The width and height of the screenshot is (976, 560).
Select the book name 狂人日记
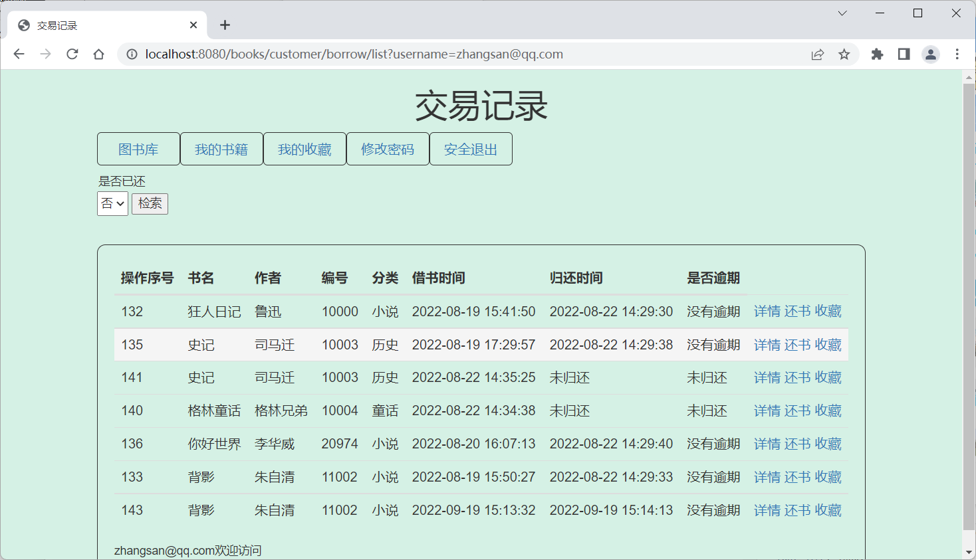(215, 311)
